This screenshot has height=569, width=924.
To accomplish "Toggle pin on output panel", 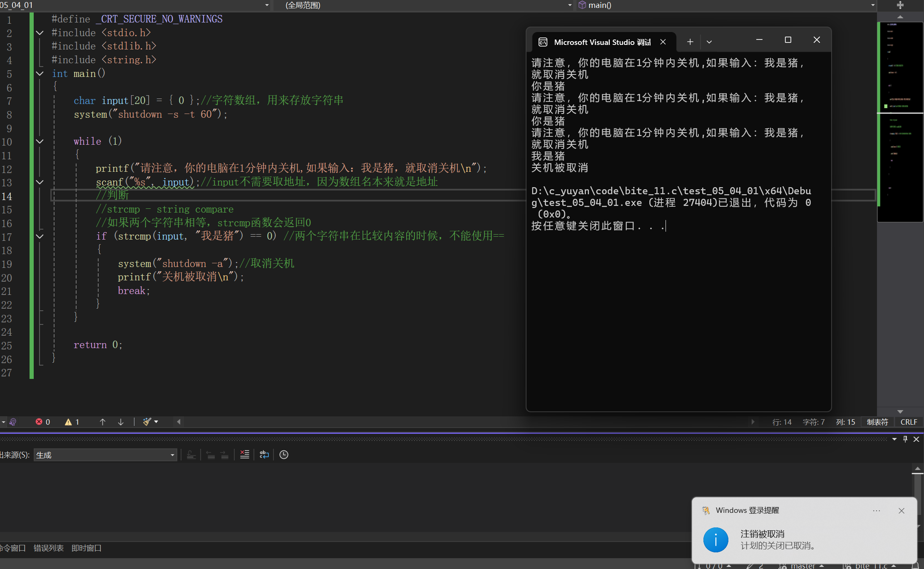I will point(905,439).
